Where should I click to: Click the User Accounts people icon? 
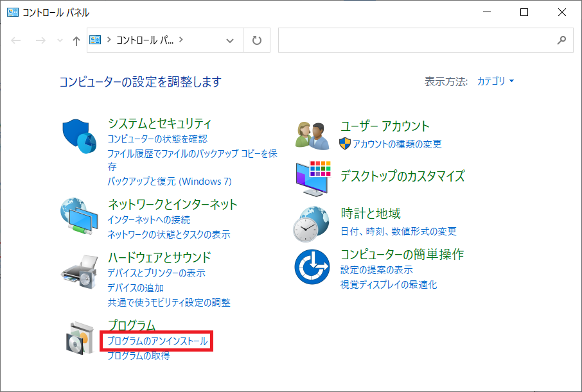click(312, 135)
